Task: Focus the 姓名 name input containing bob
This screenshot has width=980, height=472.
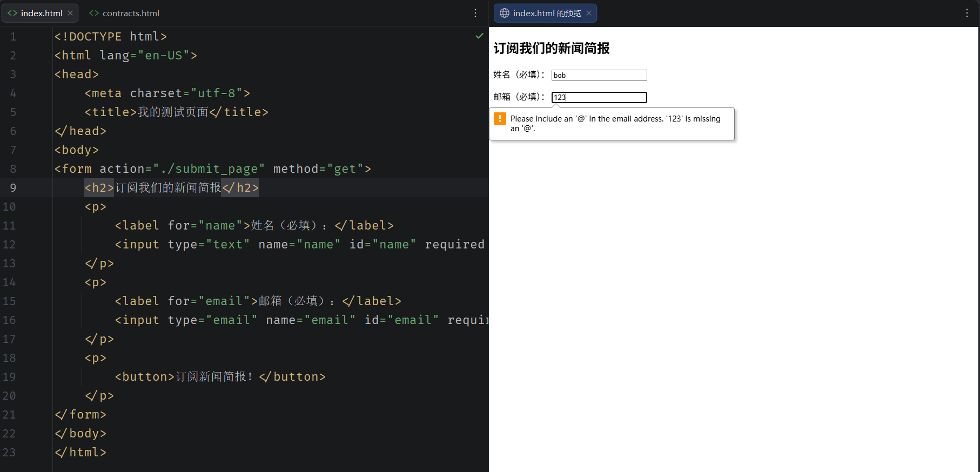Action: 599,75
